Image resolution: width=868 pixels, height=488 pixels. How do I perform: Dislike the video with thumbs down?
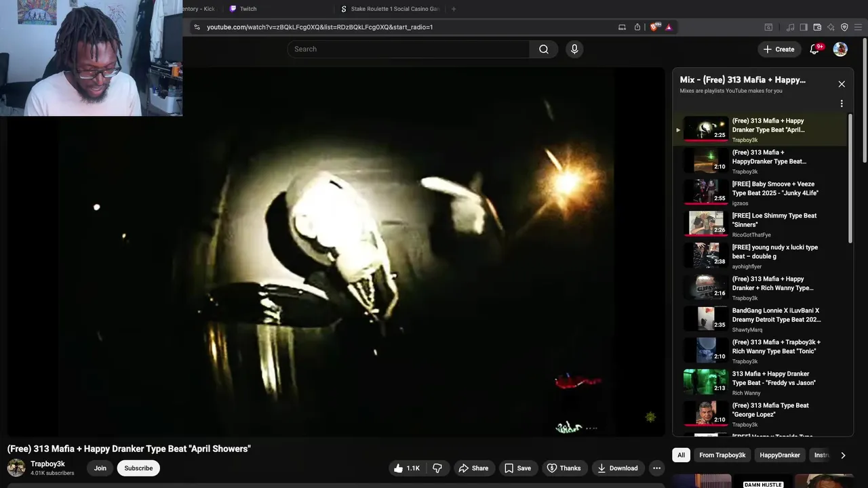pos(437,468)
